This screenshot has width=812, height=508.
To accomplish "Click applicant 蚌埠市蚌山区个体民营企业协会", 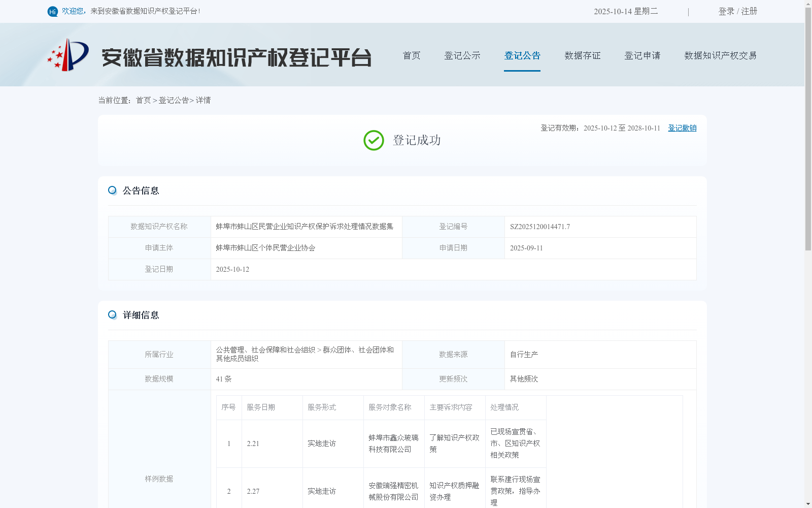I will (266, 248).
